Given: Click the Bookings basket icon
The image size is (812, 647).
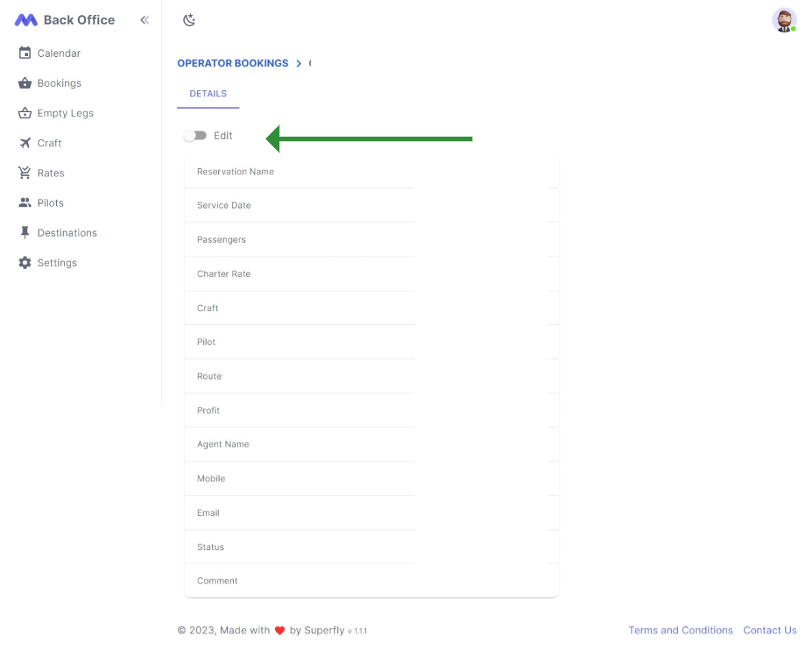Looking at the screenshot, I should point(25,83).
